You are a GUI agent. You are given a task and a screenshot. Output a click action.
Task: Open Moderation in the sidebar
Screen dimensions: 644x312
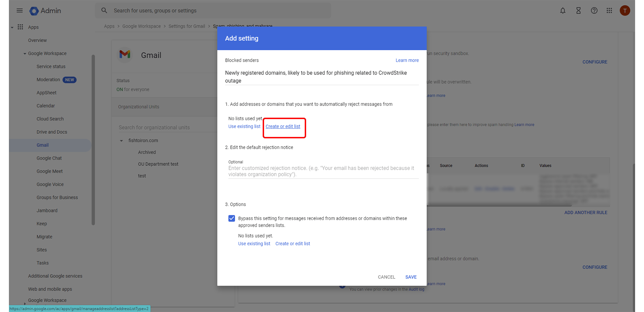[x=48, y=80]
